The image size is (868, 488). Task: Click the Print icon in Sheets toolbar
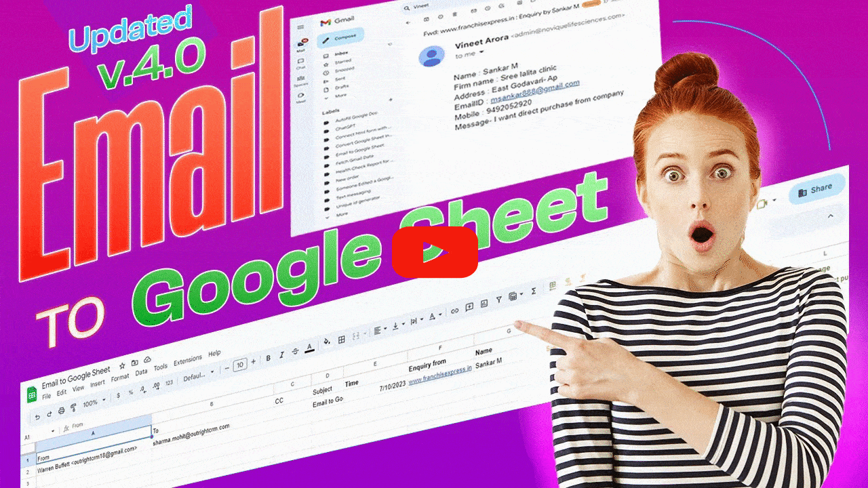coord(61,411)
